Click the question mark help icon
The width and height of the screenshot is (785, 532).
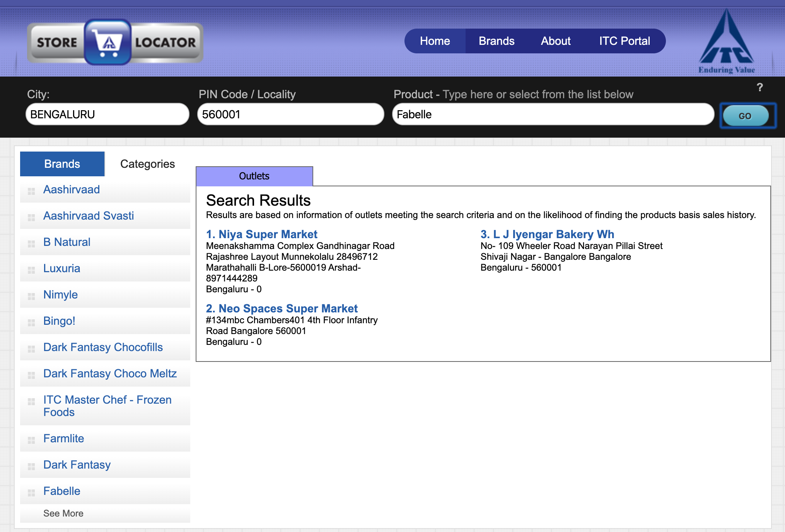click(759, 87)
